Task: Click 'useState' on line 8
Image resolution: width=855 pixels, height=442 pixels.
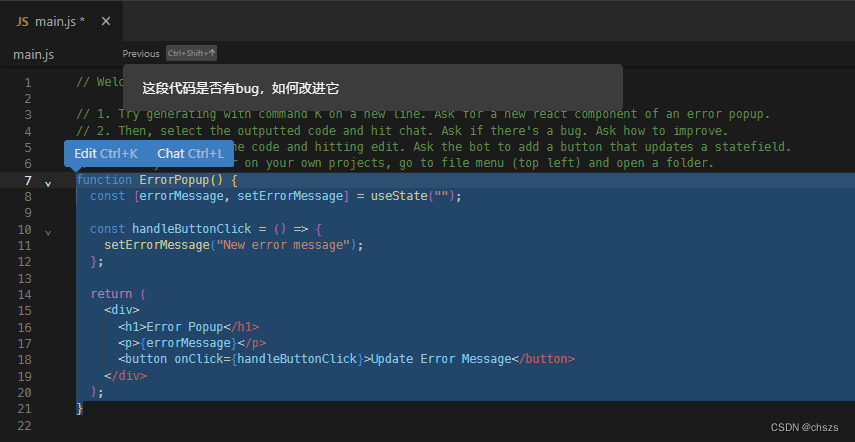Action: pyautogui.click(x=399, y=196)
